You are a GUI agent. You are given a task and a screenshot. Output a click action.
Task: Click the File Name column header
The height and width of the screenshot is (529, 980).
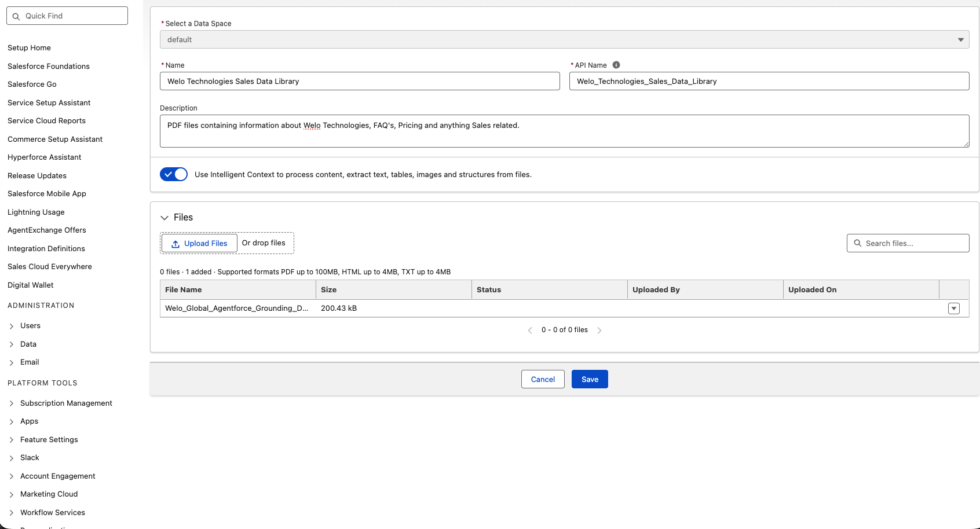pyautogui.click(x=237, y=290)
